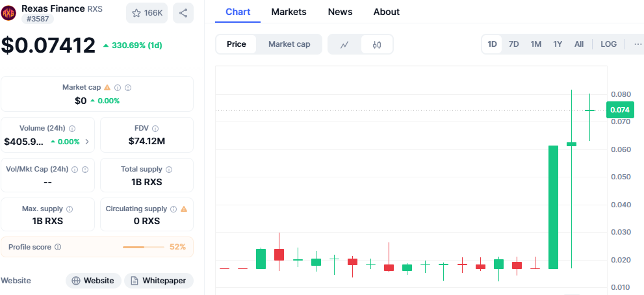Open the chart more options ellipsis
The width and height of the screenshot is (644, 295).
[638, 44]
